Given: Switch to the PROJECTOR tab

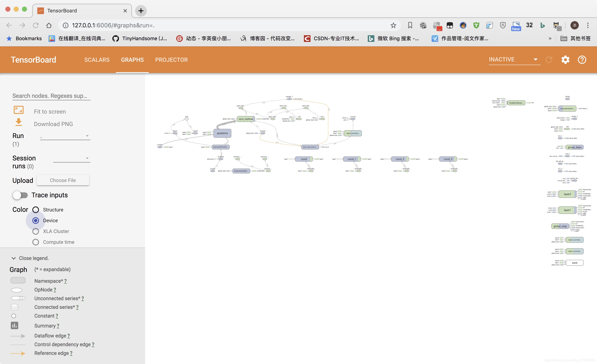Looking at the screenshot, I should coord(171,60).
